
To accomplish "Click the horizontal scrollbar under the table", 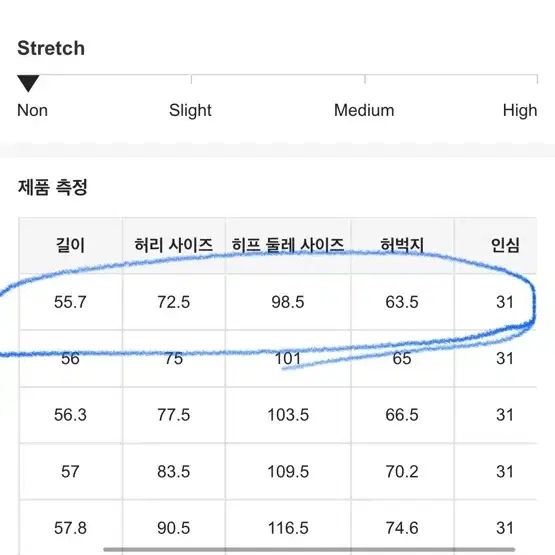I will [309, 549].
